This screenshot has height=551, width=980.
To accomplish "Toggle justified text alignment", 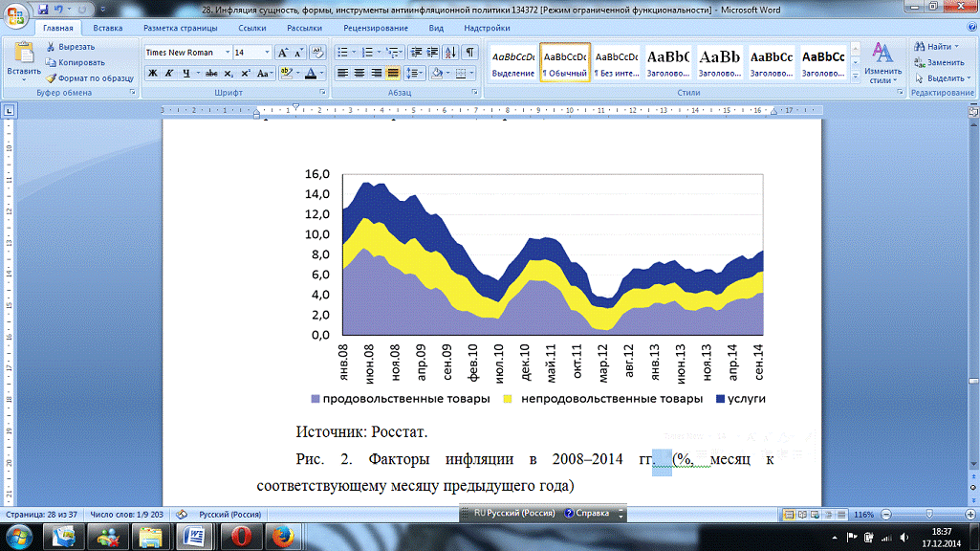I will (x=392, y=73).
